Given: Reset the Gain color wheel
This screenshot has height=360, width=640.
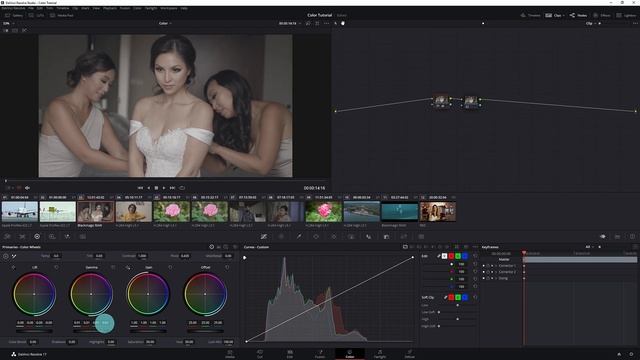Looking at the screenshot, I should [x=170, y=267].
